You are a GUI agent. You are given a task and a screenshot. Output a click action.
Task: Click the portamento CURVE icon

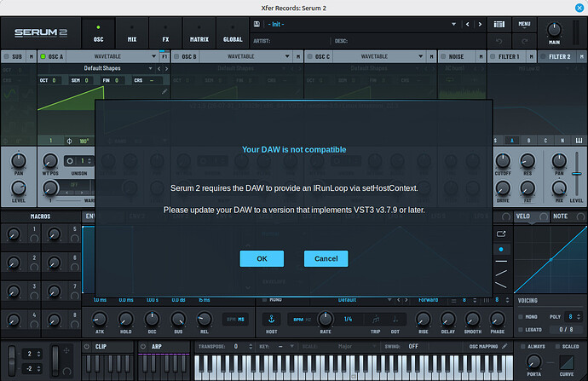tap(567, 362)
